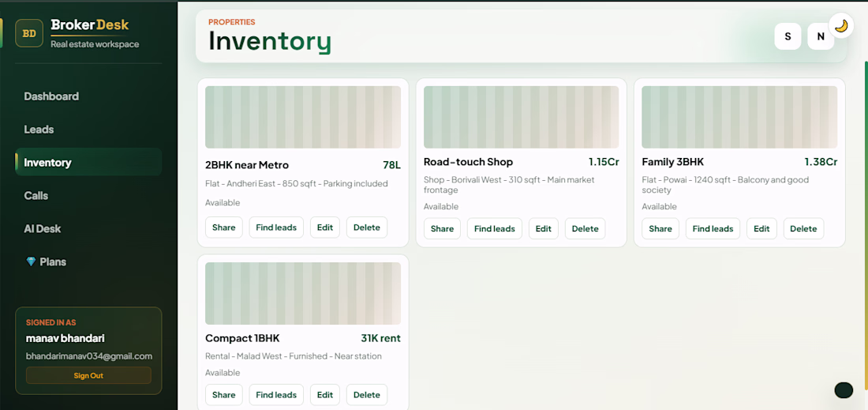Click the 2BHK near Metro title
The height and width of the screenshot is (410, 868).
(x=247, y=165)
